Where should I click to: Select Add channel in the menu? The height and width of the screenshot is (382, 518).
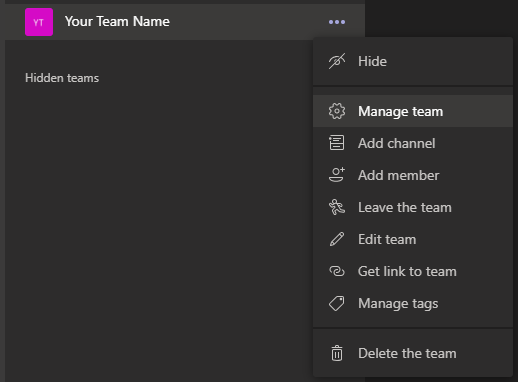(413, 143)
